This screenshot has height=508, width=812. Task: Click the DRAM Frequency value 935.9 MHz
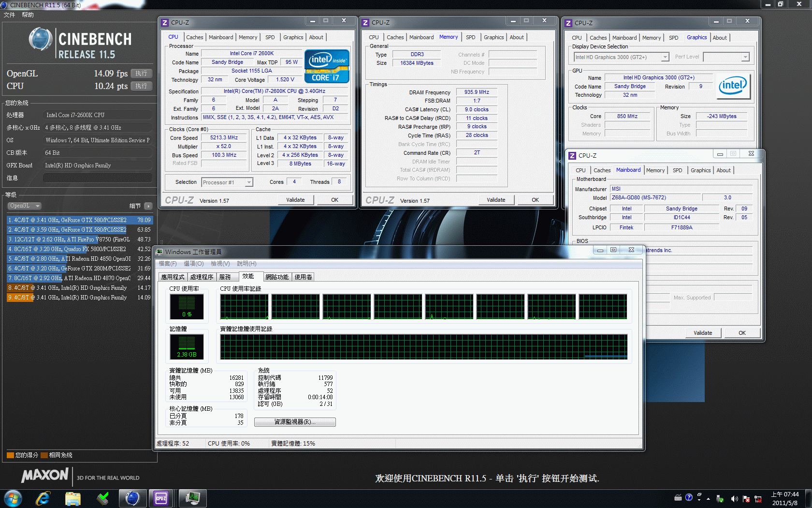pos(477,92)
